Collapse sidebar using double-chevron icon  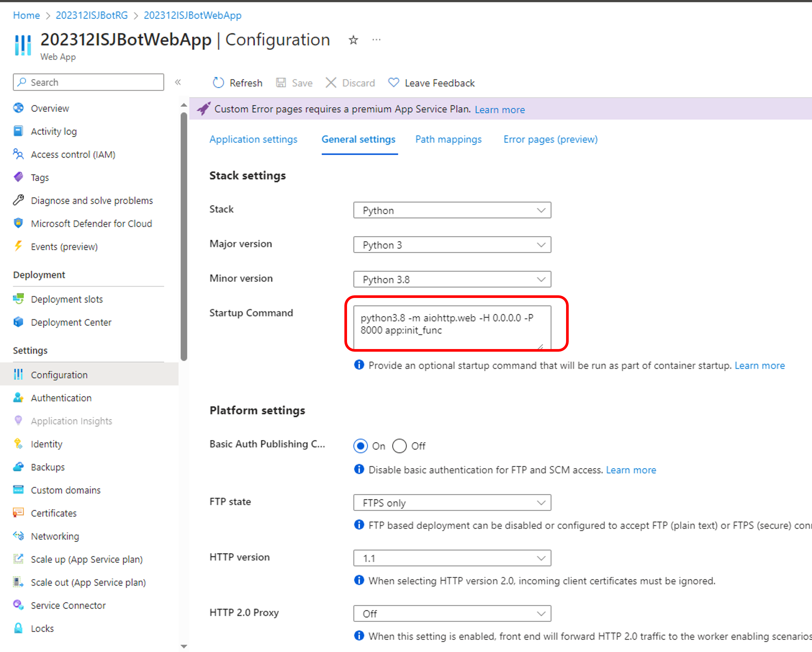[178, 82]
